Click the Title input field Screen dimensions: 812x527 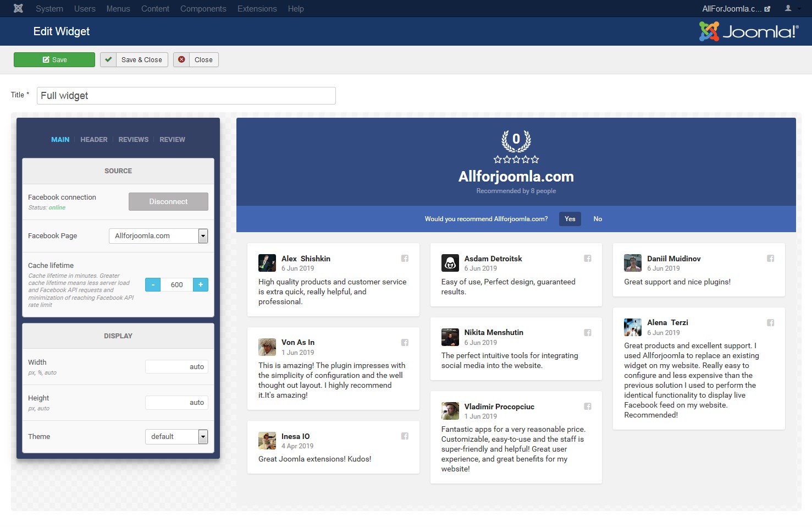(x=186, y=96)
